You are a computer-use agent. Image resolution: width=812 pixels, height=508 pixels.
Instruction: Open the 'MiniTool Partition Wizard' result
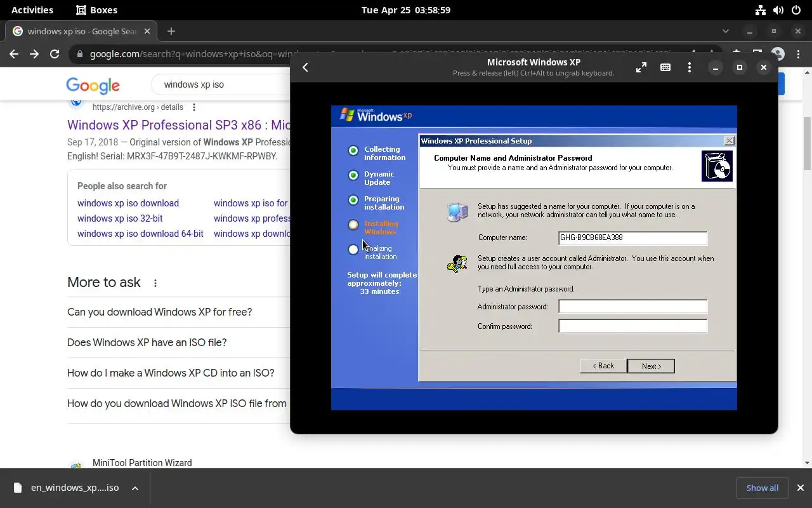pos(142,463)
